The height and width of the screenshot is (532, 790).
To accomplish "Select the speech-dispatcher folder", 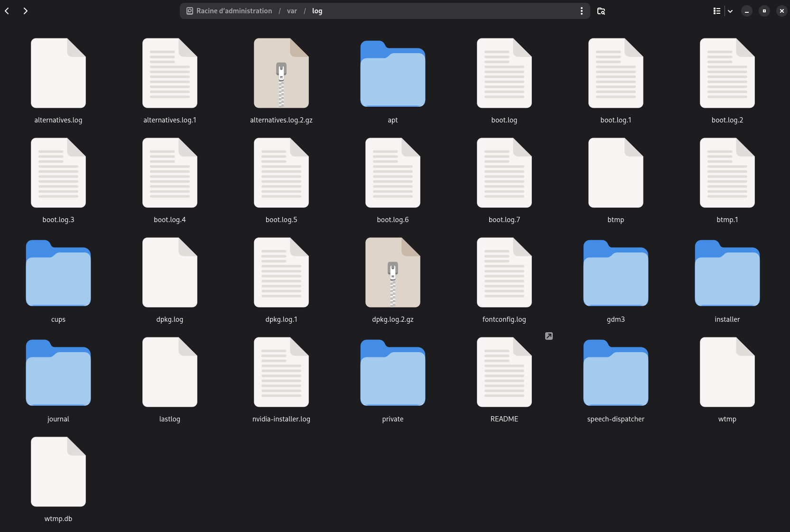I will click(616, 373).
